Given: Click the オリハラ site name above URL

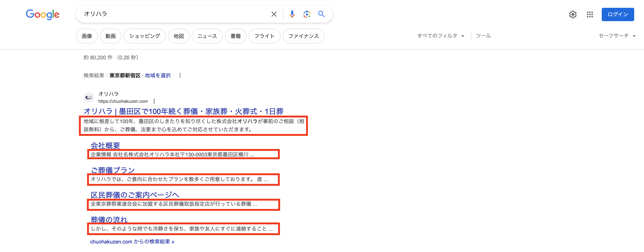Looking at the screenshot, I should pyautogui.click(x=109, y=94).
